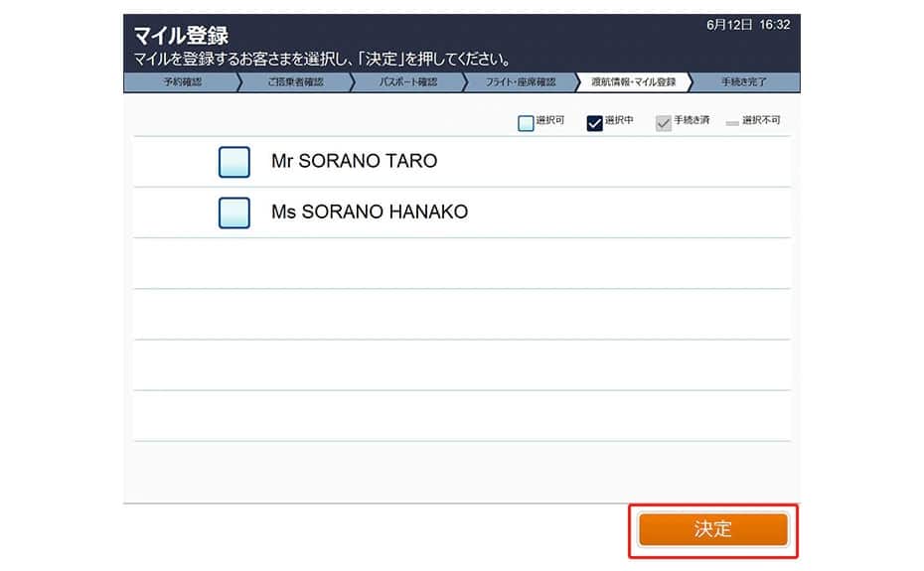Go to the 予約確認 step
This screenshot has height=571, width=924.
182,81
